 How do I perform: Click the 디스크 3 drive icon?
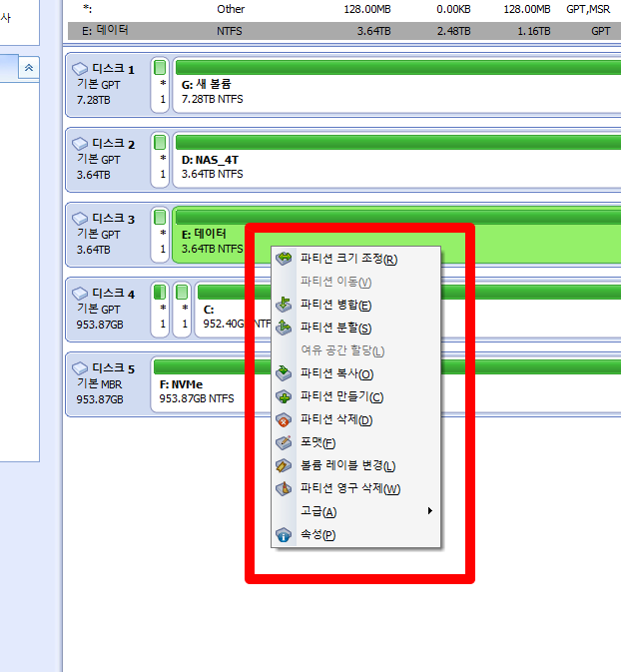[80, 219]
